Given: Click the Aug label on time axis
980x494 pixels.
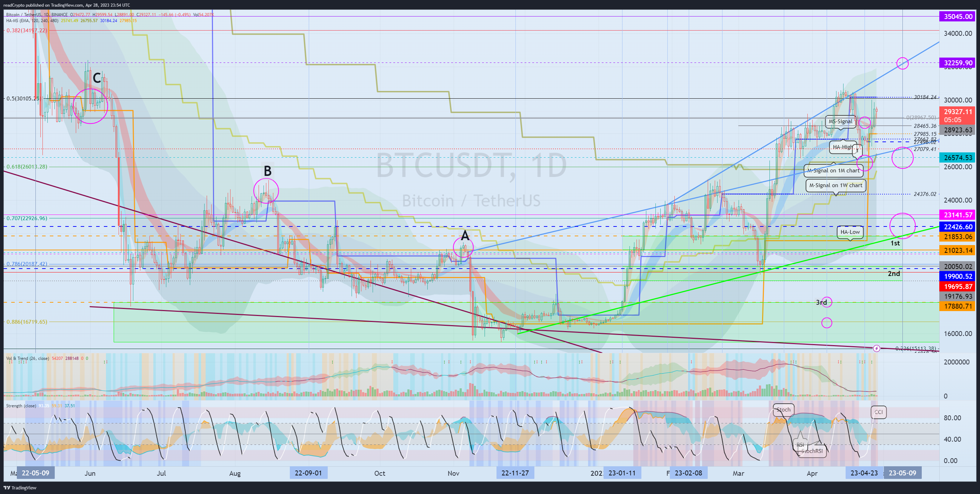Looking at the screenshot, I should coord(235,473).
